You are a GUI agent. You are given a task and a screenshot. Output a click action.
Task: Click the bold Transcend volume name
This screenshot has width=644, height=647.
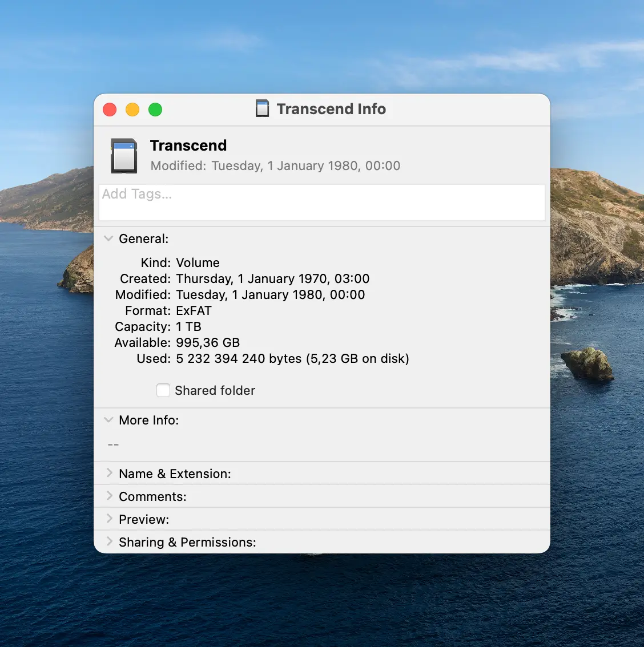click(188, 145)
